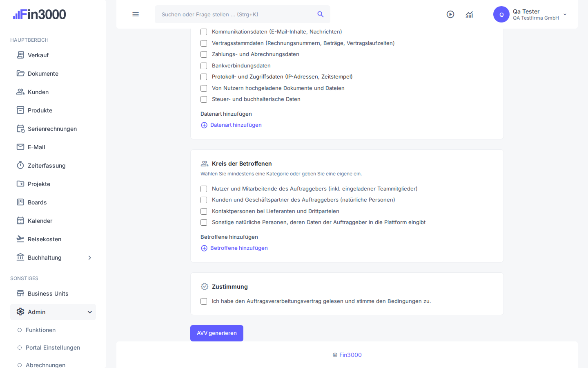Tick Steuer- und buchhalterische Daten checkbox
The image size is (588, 368).
204,99
